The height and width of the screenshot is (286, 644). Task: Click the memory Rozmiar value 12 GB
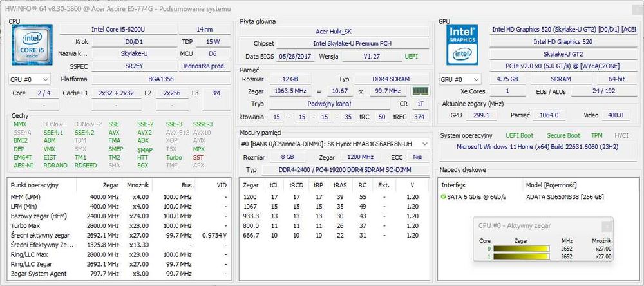pyautogui.click(x=290, y=79)
